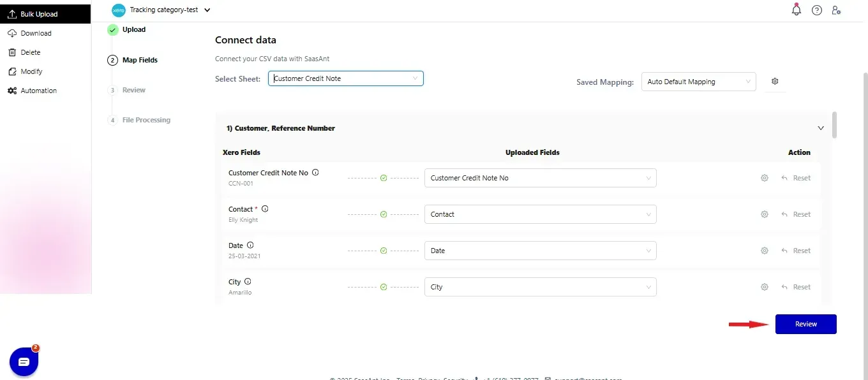Image resolution: width=868 pixels, height=380 pixels.
Task: Go to the File Processing step
Action: point(146,120)
